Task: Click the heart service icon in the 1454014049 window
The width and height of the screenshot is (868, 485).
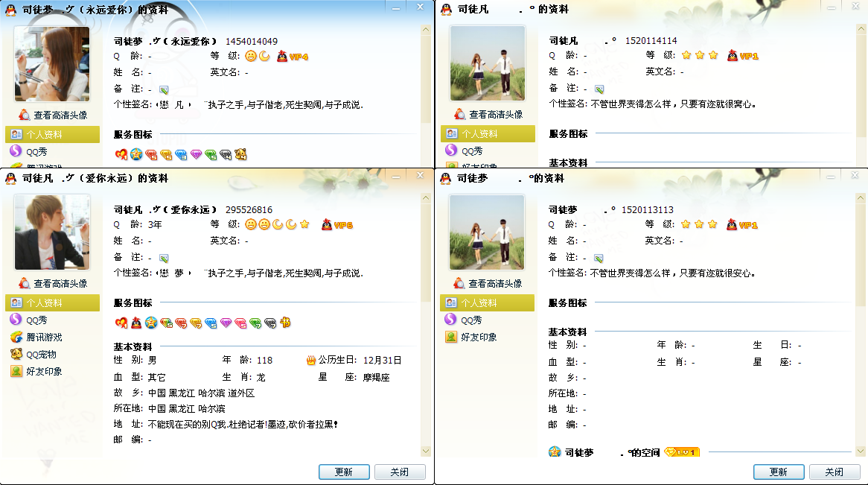Action: [x=121, y=154]
